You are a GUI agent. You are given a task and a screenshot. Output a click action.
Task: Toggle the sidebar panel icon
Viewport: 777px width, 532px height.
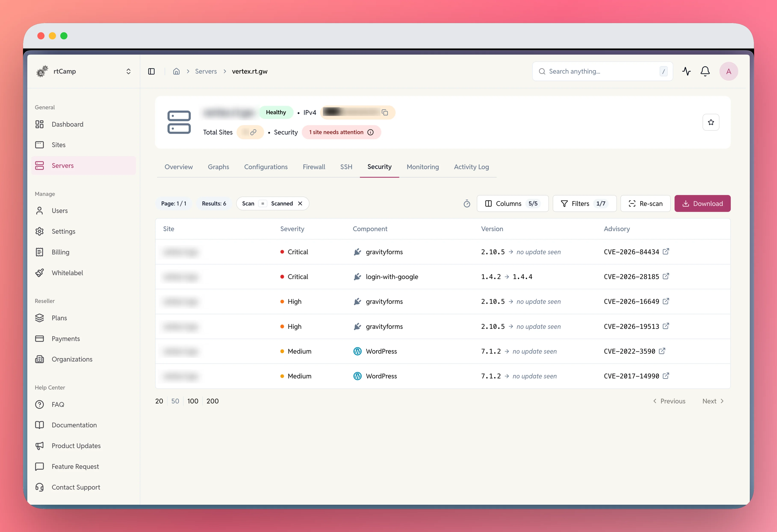point(152,72)
